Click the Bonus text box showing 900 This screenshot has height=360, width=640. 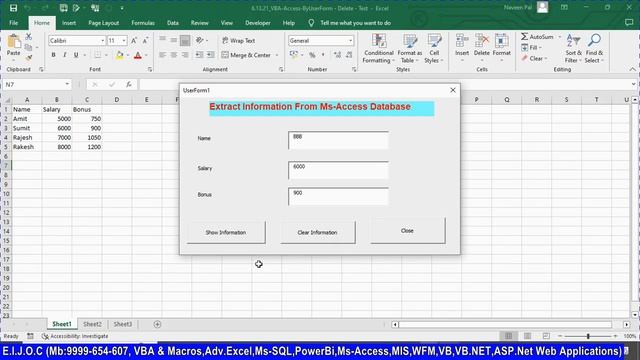[x=338, y=196]
